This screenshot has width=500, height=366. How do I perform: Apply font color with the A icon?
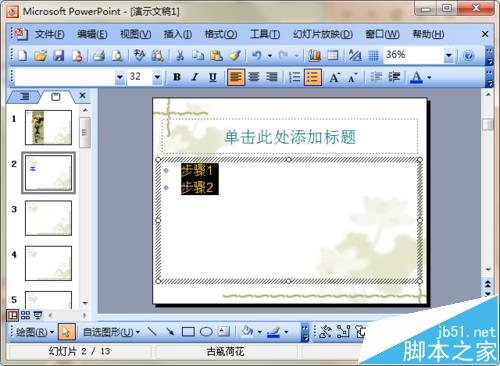[416, 77]
